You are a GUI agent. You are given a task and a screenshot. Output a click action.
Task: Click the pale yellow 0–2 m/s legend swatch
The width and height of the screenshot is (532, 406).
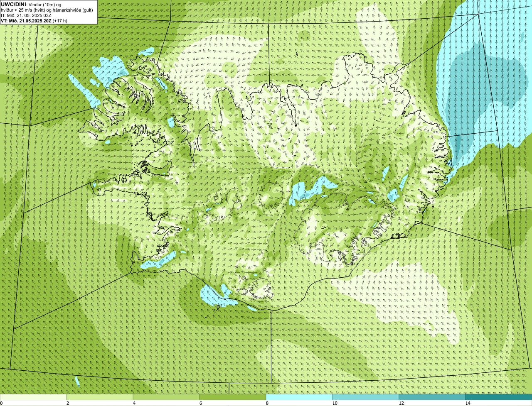pyautogui.click(x=33, y=397)
